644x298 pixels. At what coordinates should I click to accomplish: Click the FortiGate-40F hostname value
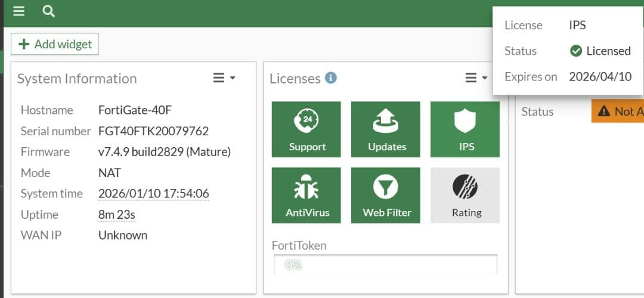(x=135, y=110)
